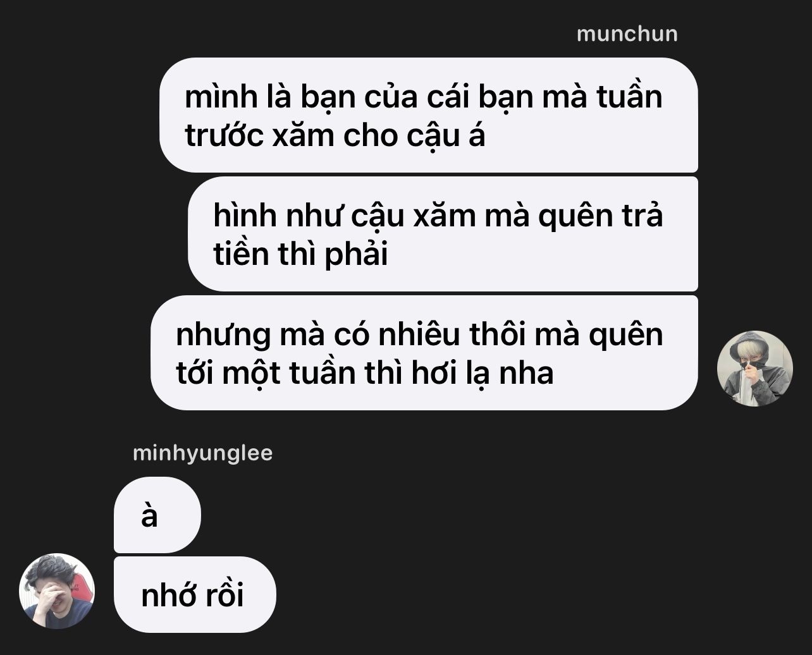Viewport: 812px width, 655px height.
Task: Click the text "tiền thì phải"
Action: [x=300, y=254]
